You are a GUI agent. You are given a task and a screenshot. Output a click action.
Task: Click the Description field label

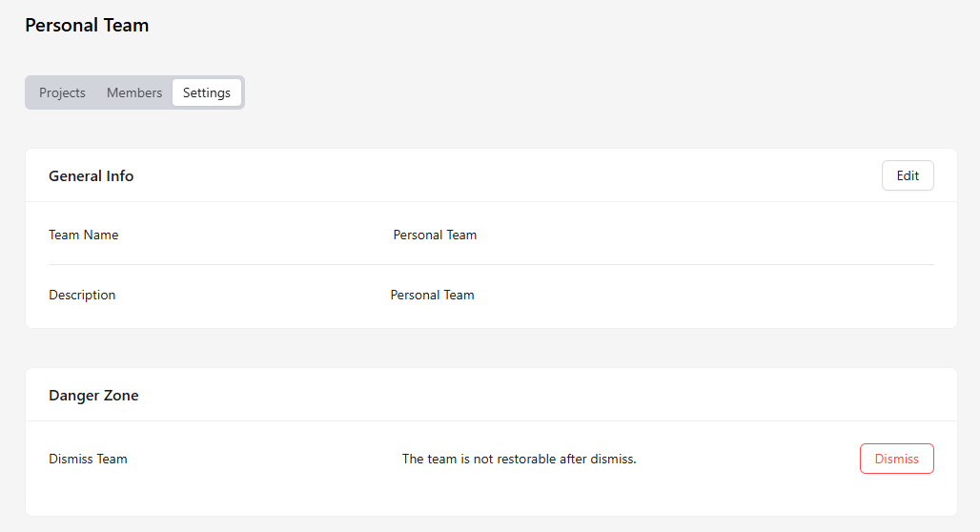(82, 295)
